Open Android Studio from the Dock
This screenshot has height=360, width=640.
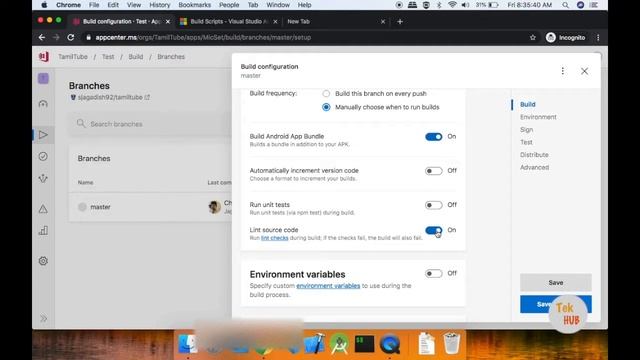[340, 344]
